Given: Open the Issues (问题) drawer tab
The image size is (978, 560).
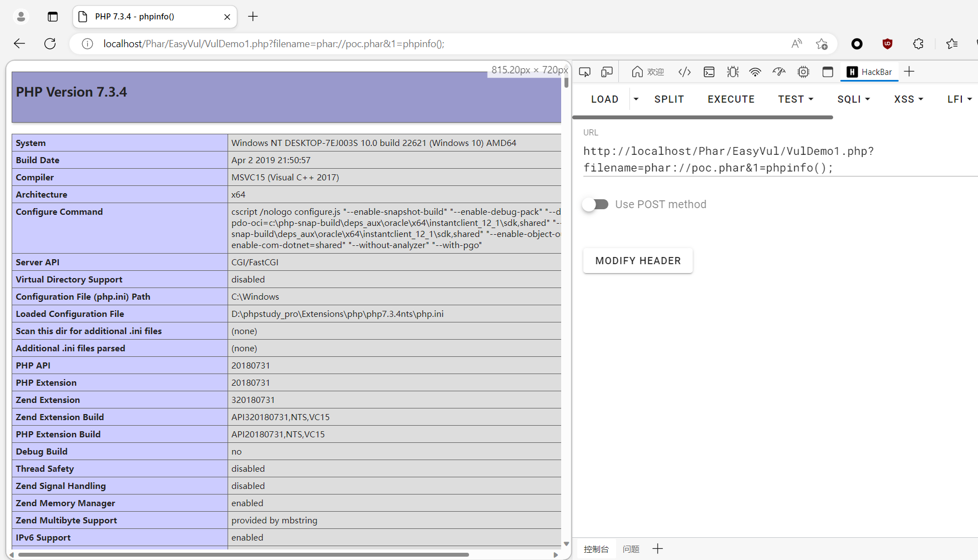Looking at the screenshot, I should tap(631, 549).
